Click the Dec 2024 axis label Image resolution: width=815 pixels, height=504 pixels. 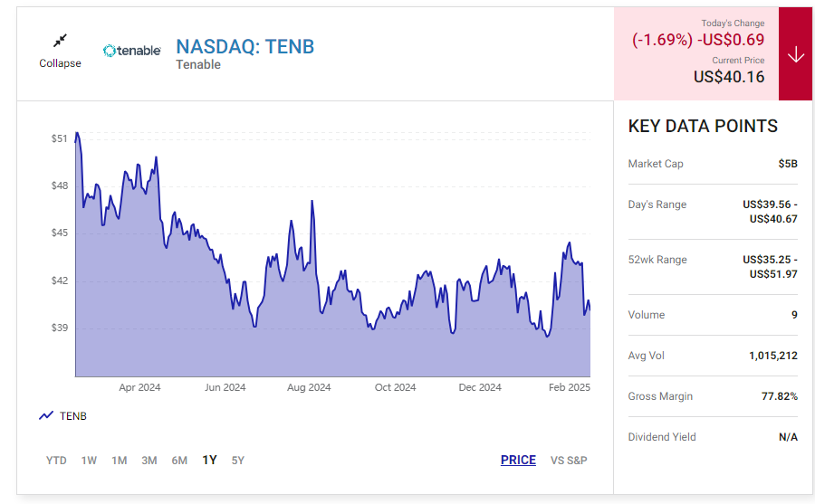pos(480,387)
